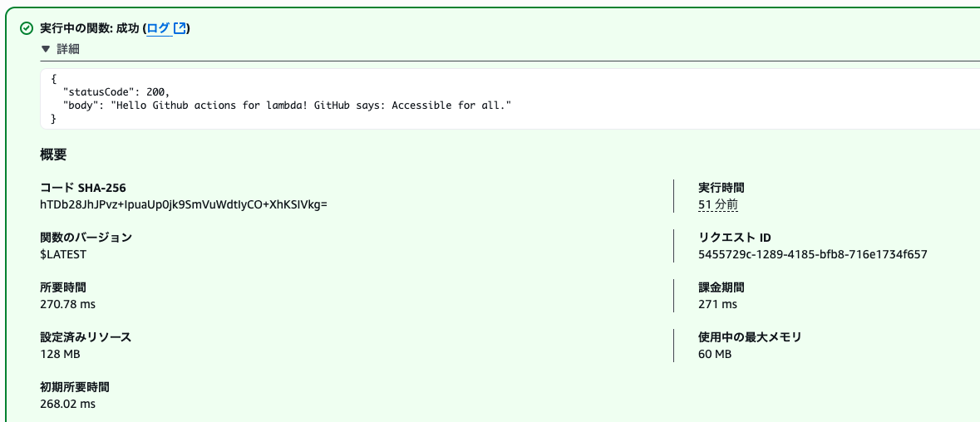
Task: Click the 268.02 ms init duration value
Action: tap(67, 404)
